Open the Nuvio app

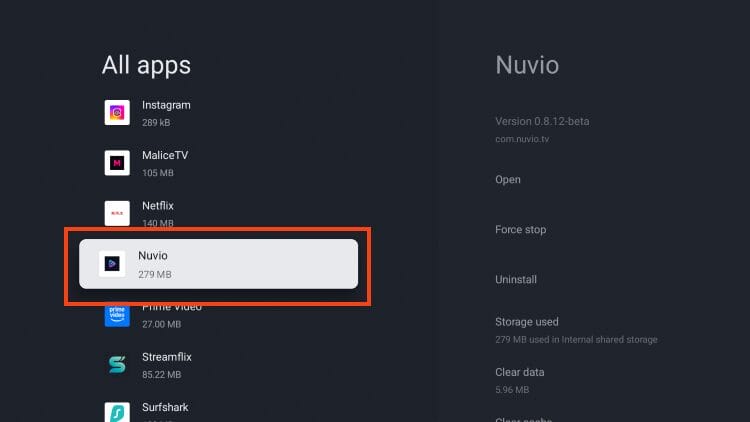pyautogui.click(x=507, y=179)
